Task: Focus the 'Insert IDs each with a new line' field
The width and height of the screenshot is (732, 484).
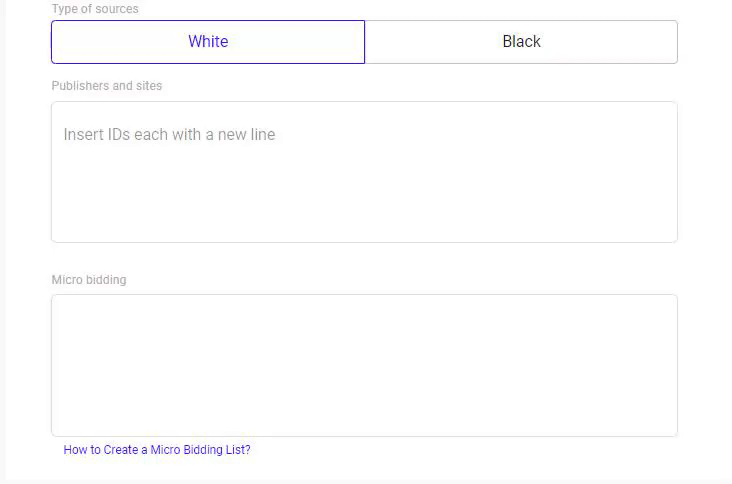Action: 364,172
